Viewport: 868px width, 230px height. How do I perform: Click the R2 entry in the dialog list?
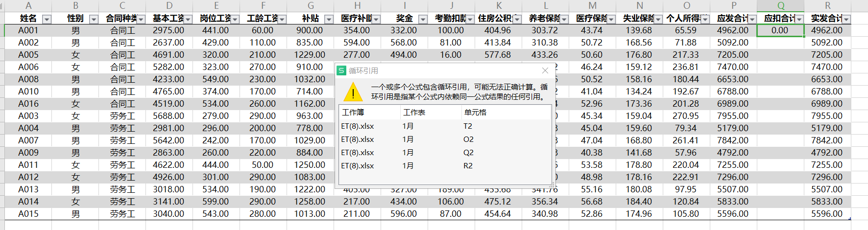[x=468, y=166]
